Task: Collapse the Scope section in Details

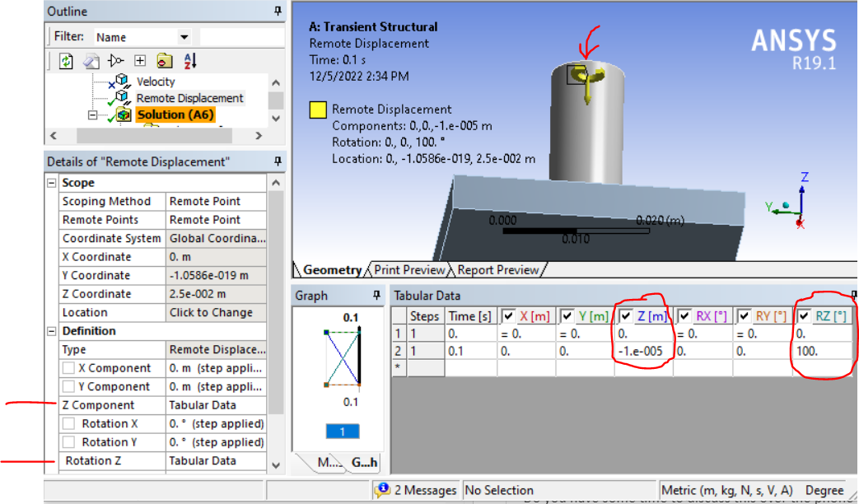Action: tap(52, 183)
